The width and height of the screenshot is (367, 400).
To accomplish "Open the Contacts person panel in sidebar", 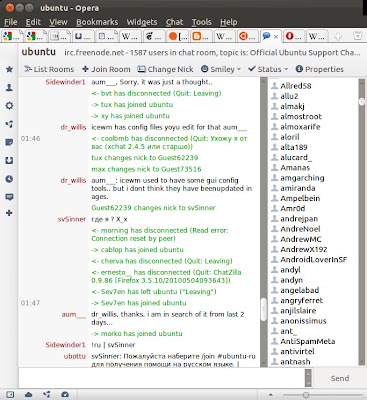I will click(x=9, y=87).
